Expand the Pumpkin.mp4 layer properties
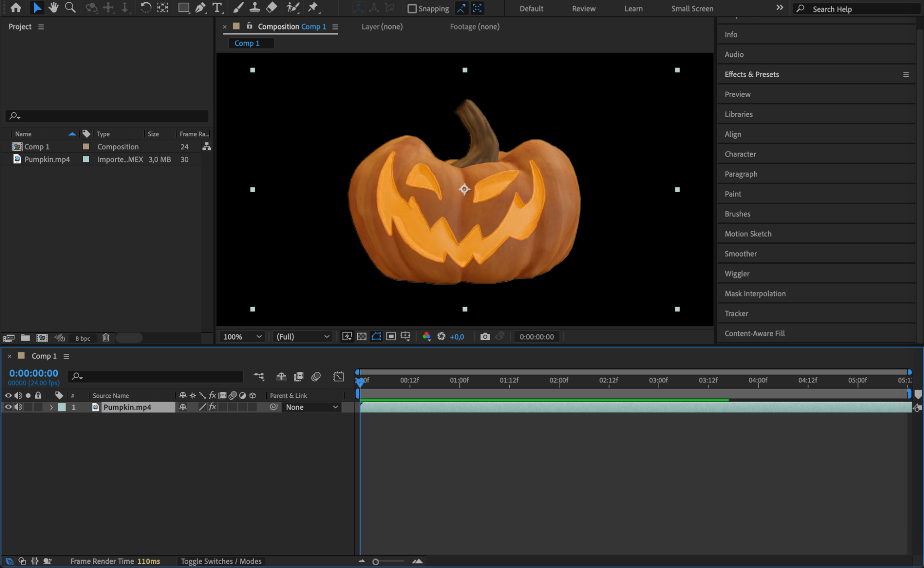Viewport: 924px width, 568px height. click(x=51, y=407)
